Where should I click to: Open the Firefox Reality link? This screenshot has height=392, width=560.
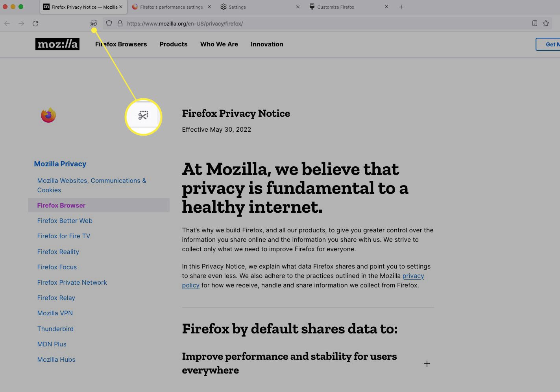point(58,252)
